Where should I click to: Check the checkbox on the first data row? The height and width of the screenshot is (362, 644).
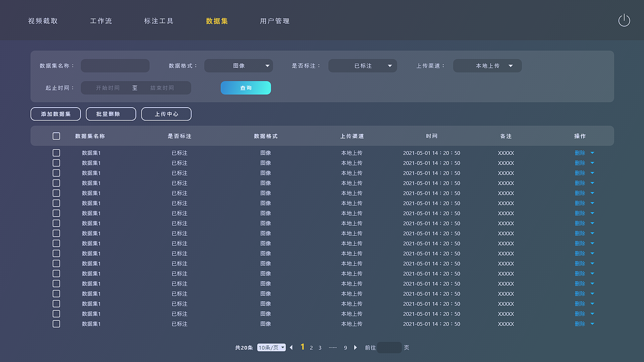tap(56, 153)
